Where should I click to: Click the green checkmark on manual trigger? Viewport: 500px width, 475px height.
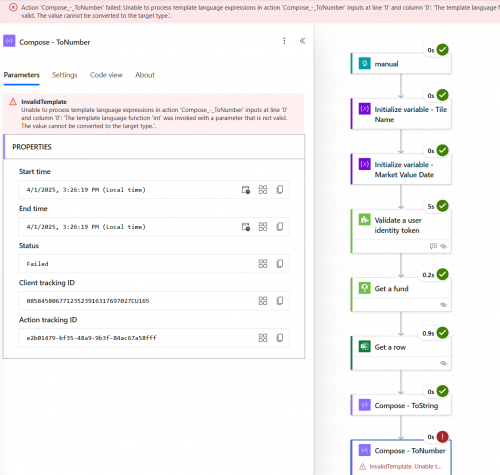point(442,50)
